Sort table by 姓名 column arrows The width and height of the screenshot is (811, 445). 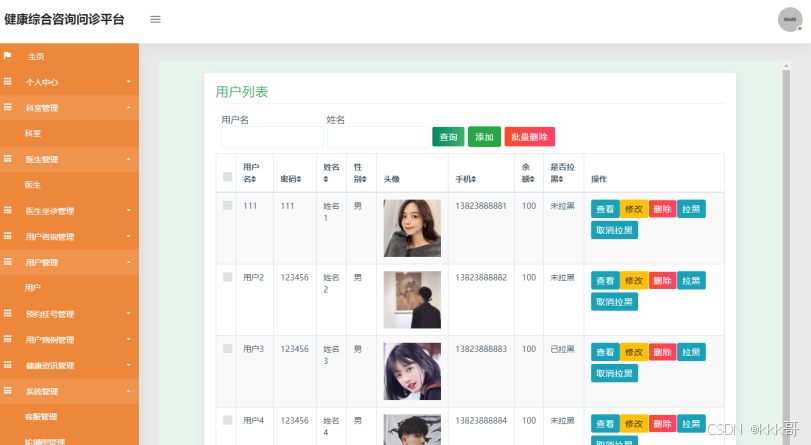pos(326,179)
